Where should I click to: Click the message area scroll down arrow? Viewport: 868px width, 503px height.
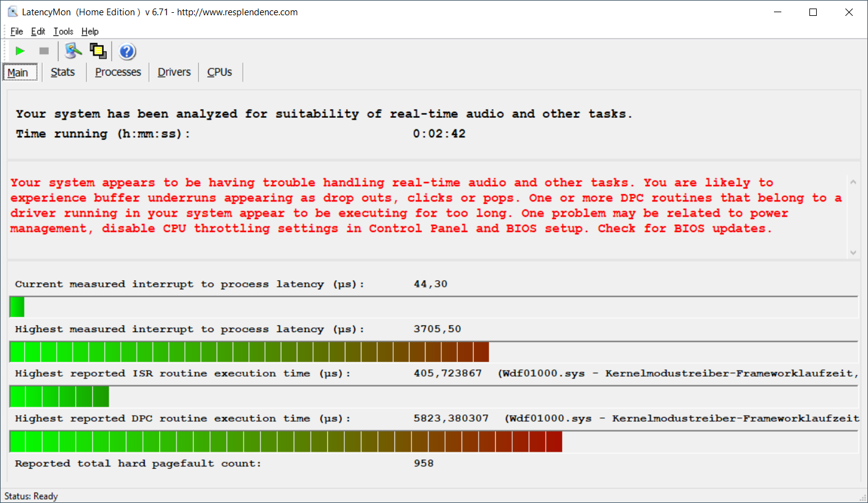pos(852,252)
